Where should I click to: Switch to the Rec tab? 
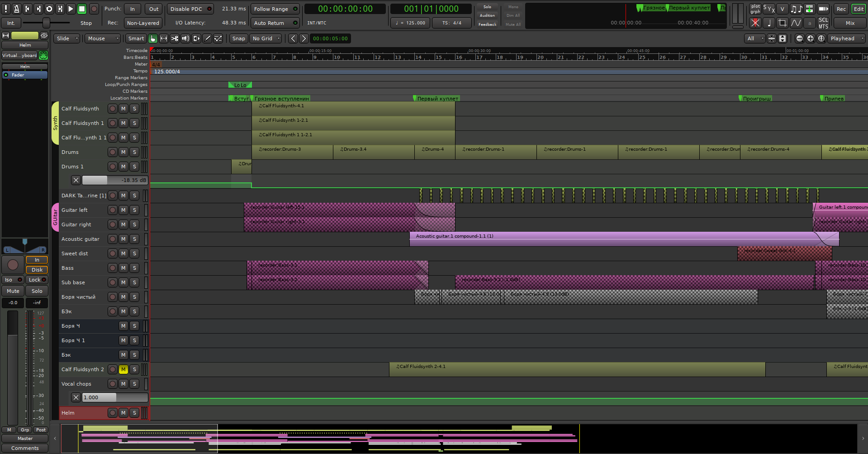click(x=841, y=9)
